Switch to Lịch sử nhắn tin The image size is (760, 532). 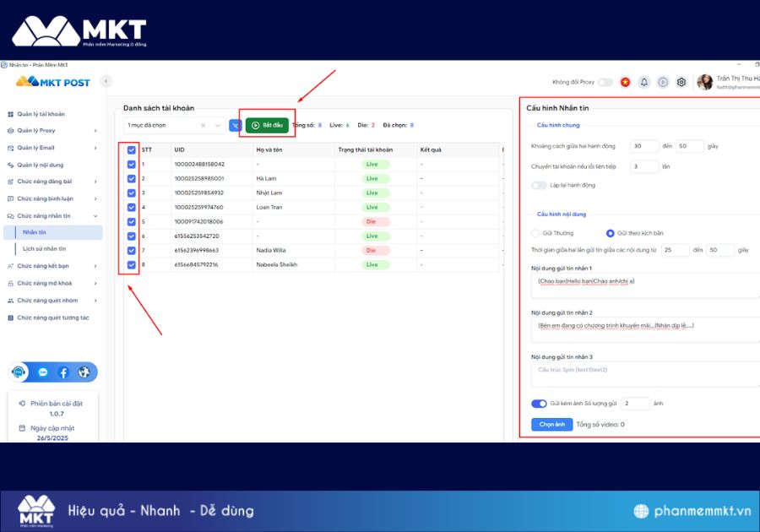click(42, 250)
